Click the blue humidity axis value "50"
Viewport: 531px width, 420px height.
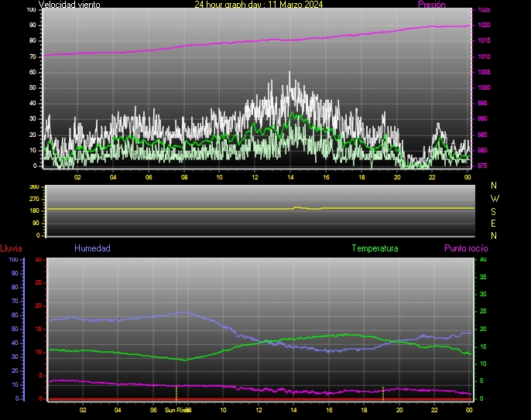(15, 329)
